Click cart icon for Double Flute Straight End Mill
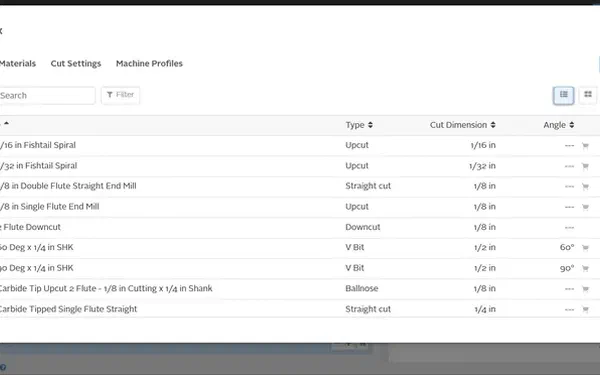Viewport: 600px width, 375px height. click(x=585, y=187)
